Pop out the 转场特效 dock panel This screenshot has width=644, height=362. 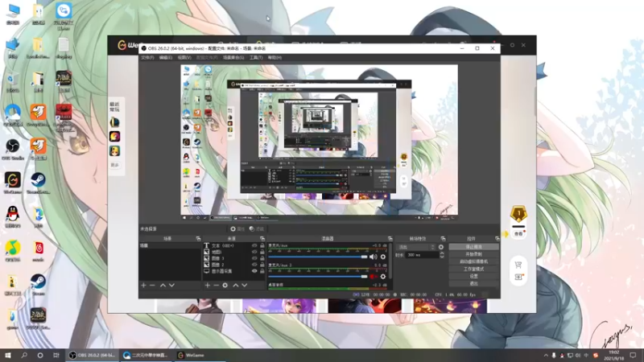point(443,238)
